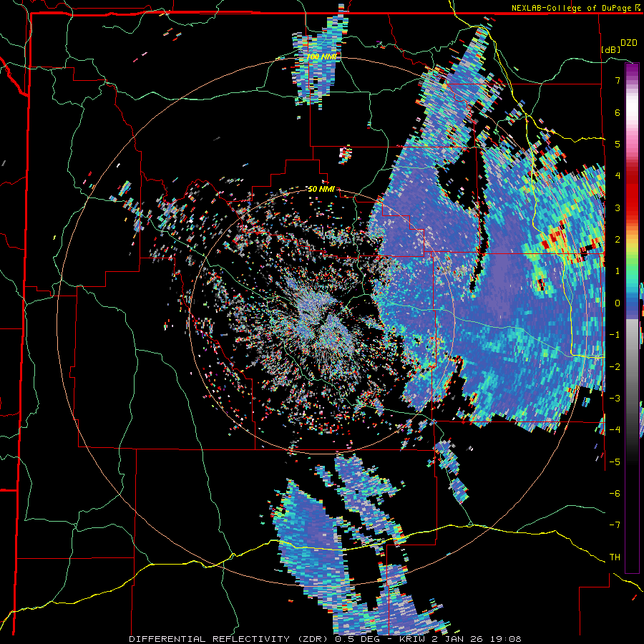The width and height of the screenshot is (644, 644).
Task: Click the -5 value on color scale
Action: (615, 462)
